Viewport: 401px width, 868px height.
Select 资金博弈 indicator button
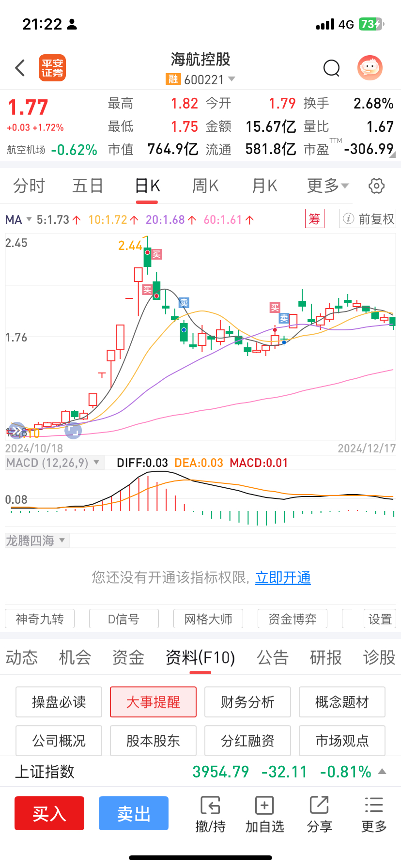click(293, 619)
